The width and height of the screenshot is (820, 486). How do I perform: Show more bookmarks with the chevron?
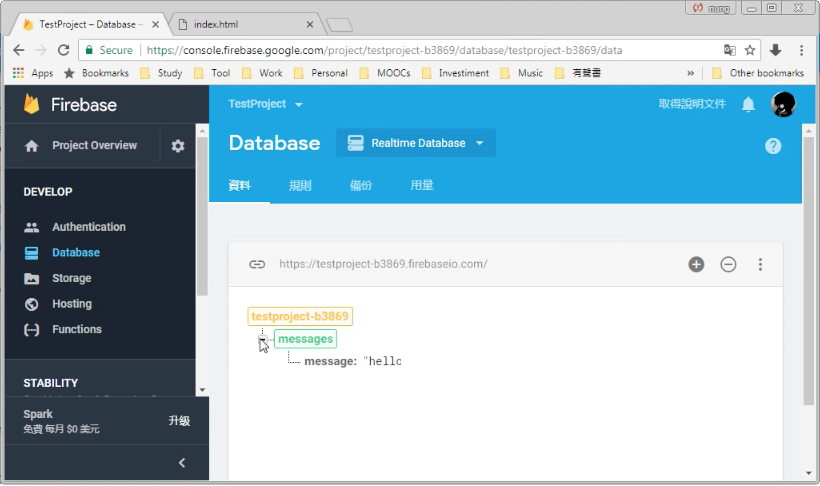[690, 73]
